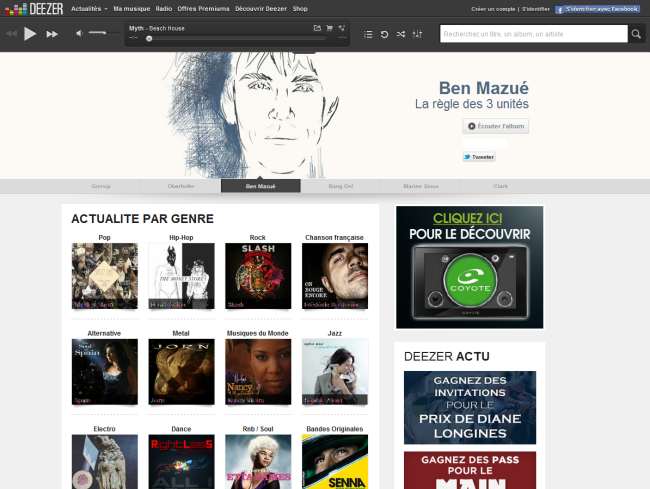
Task: Open the Jazz genre album cover
Action: coord(335,372)
